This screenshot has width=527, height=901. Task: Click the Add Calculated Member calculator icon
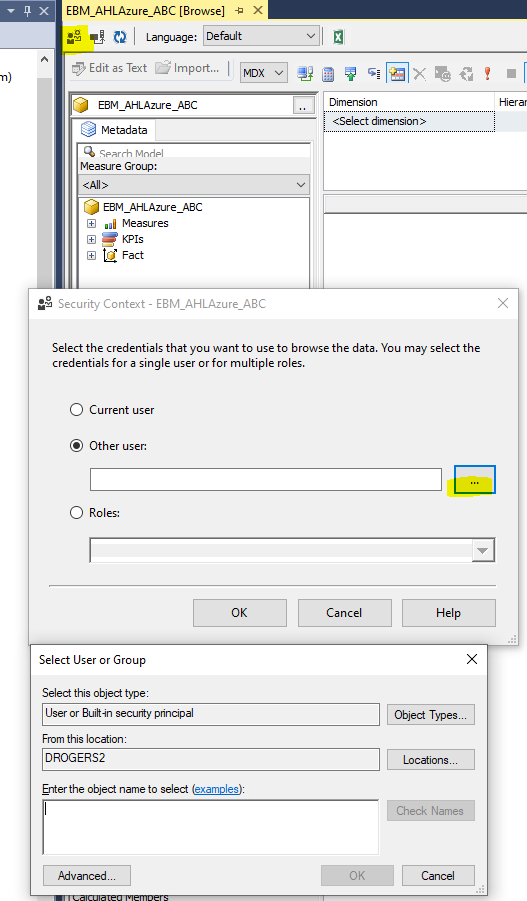[x=328, y=74]
